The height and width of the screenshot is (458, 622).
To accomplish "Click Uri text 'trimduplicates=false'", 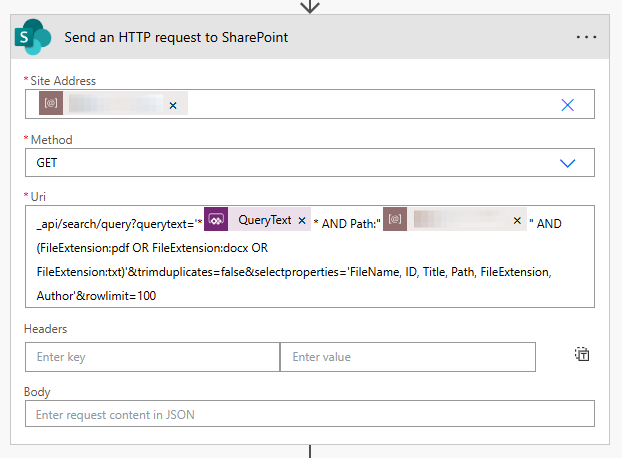I will [x=192, y=272].
